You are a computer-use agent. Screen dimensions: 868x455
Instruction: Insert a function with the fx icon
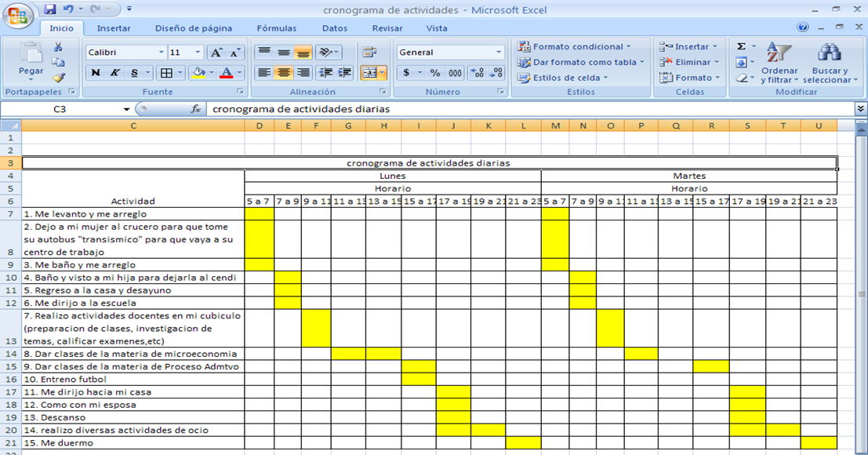pos(195,109)
